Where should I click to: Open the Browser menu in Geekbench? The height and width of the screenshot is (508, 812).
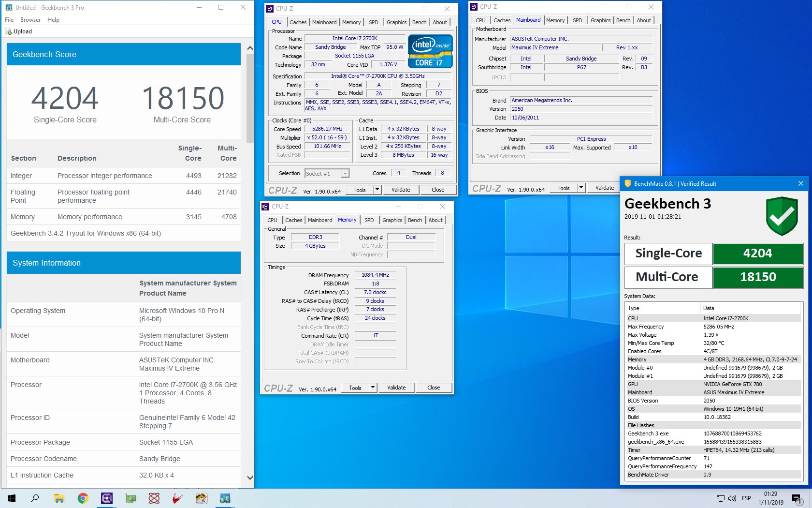(x=30, y=20)
